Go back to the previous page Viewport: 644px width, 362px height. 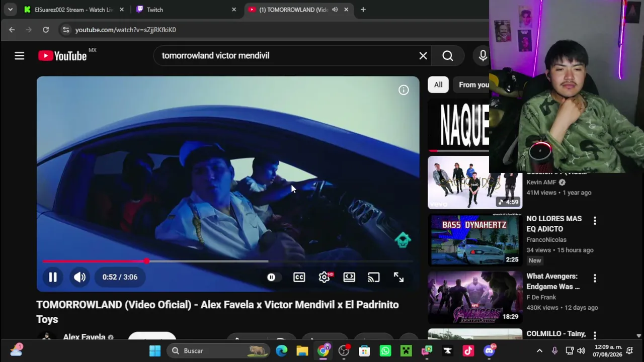pos(12,30)
